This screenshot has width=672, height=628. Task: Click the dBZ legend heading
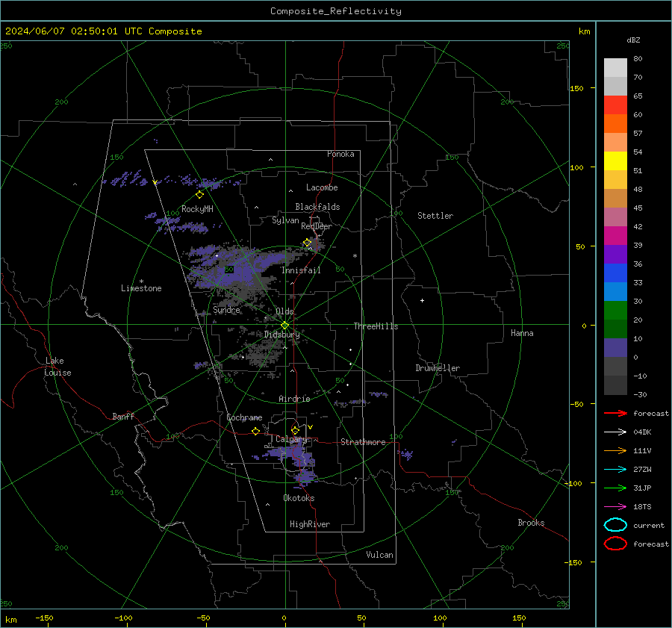[x=633, y=40]
